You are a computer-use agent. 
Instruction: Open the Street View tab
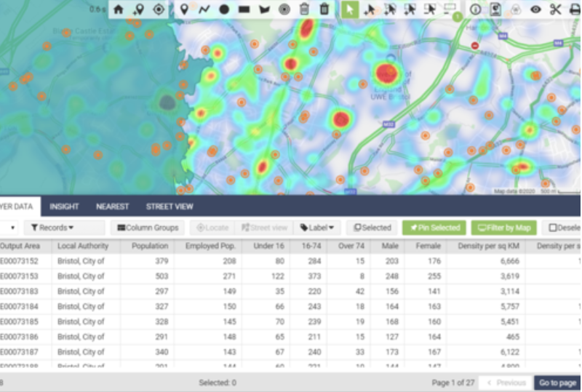point(170,207)
